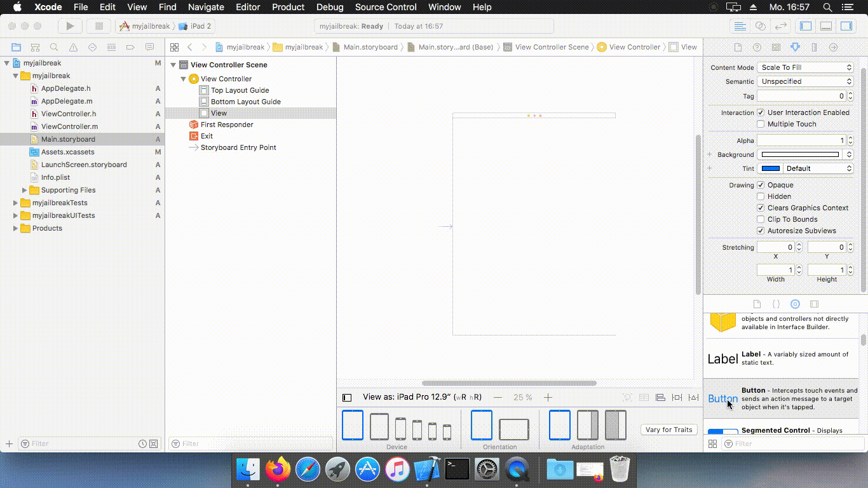868x488 pixels.
Task: Collapse the View Controller Scene outline
Action: 173,65
